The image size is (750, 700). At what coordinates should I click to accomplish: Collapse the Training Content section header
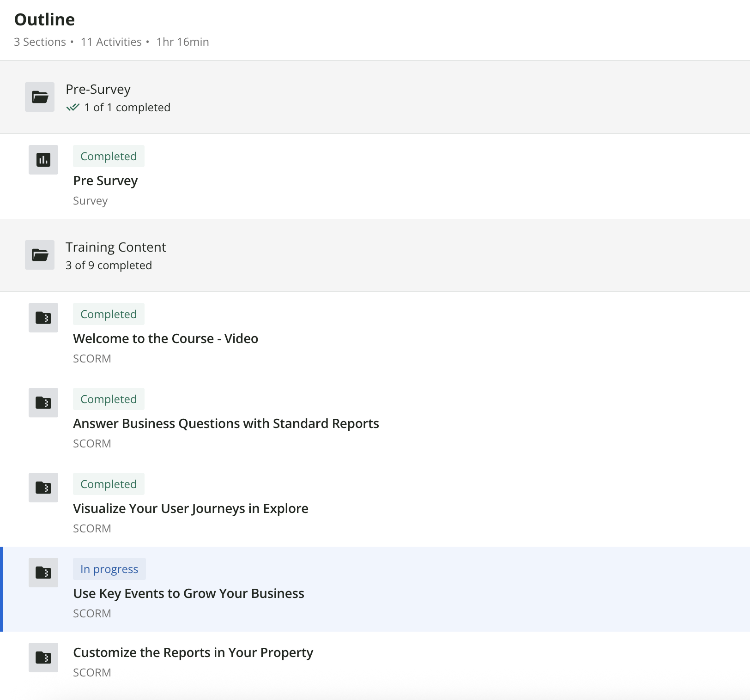[x=115, y=247]
